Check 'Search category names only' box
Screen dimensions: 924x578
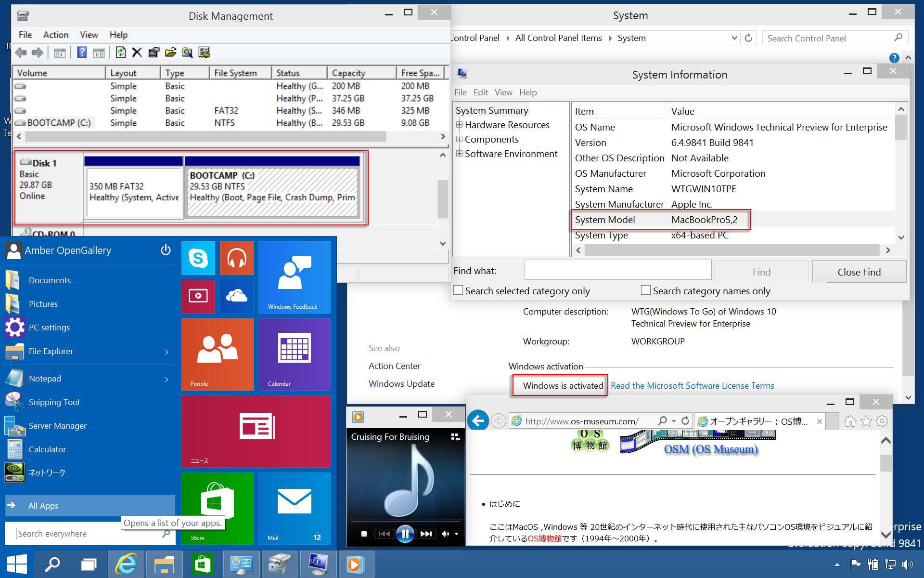[646, 290]
